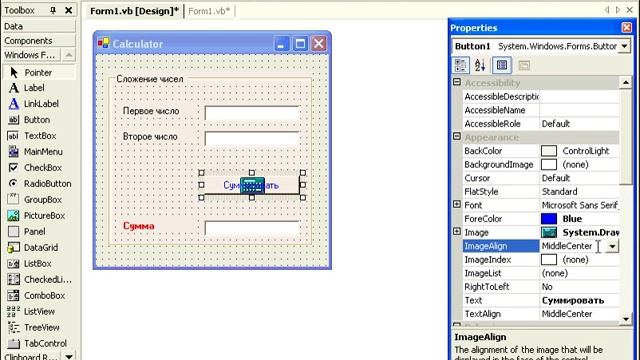Pick the DataGrid control in Toolbox
This screenshot has height=360, width=640.
click(x=39, y=247)
